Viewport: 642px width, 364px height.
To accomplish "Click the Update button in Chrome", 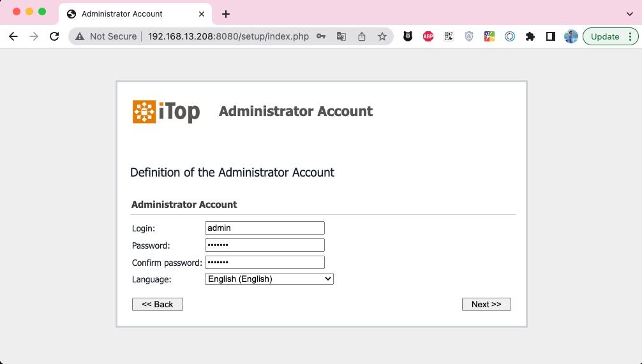I will (605, 36).
